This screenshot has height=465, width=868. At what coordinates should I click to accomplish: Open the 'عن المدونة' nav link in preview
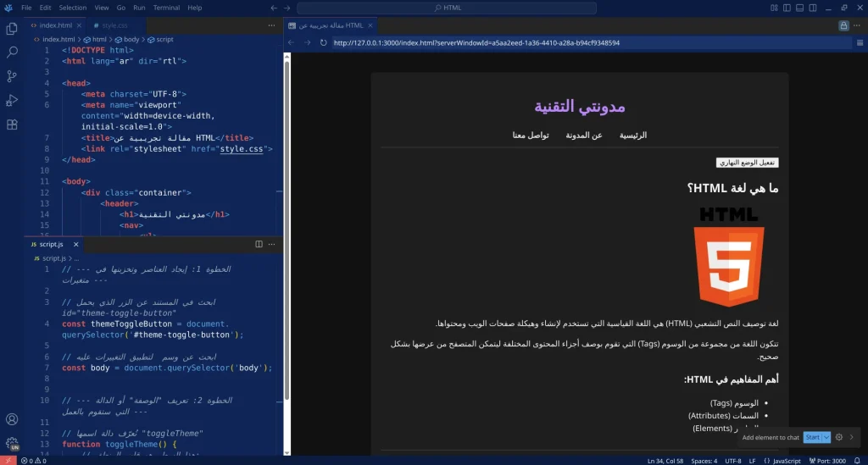pyautogui.click(x=584, y=136)
